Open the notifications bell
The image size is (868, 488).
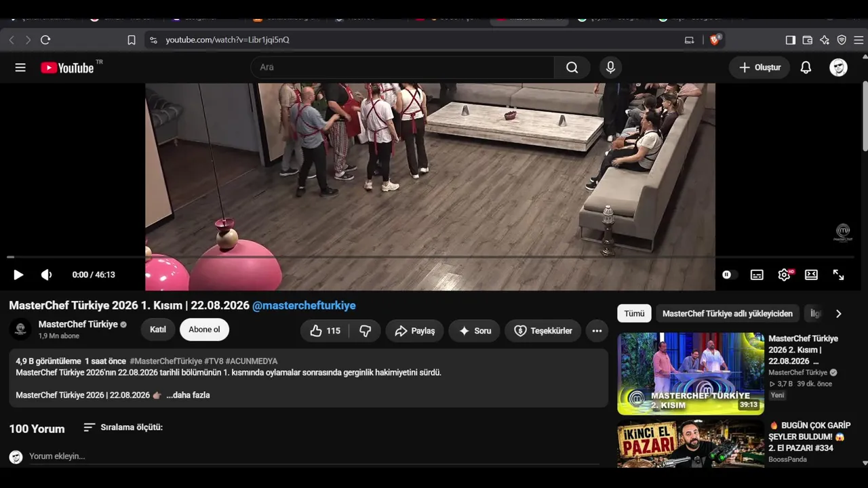coord(806,68)
